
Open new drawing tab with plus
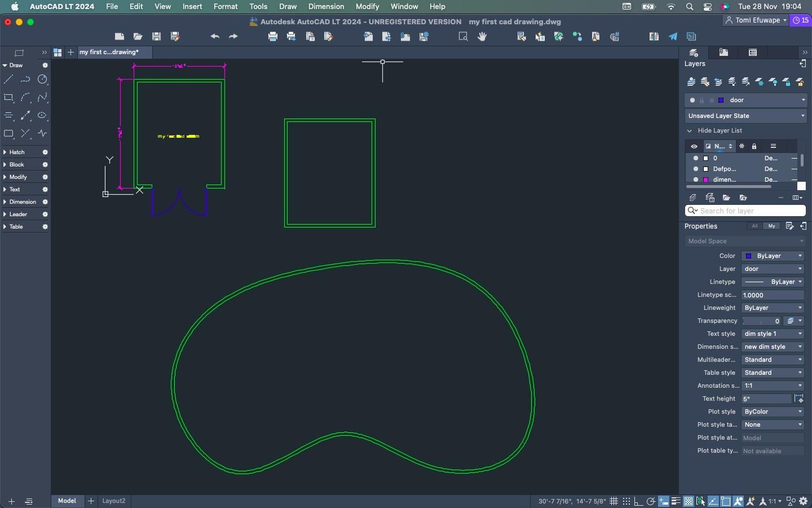[70, 52]
